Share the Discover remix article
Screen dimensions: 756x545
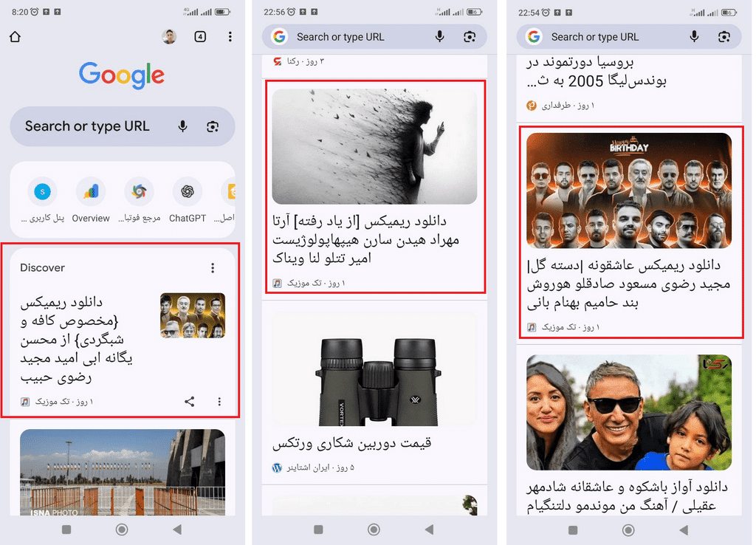(190, 402)
